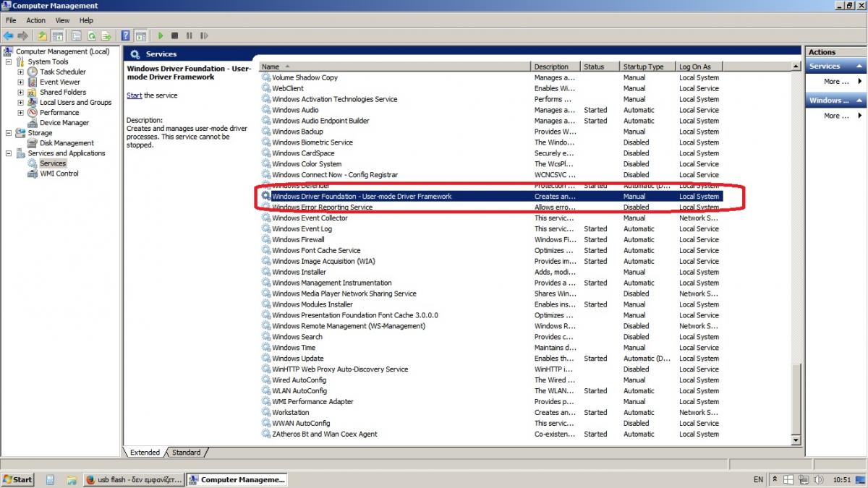Switch to the Standard tab

click(x=187, y=452)
